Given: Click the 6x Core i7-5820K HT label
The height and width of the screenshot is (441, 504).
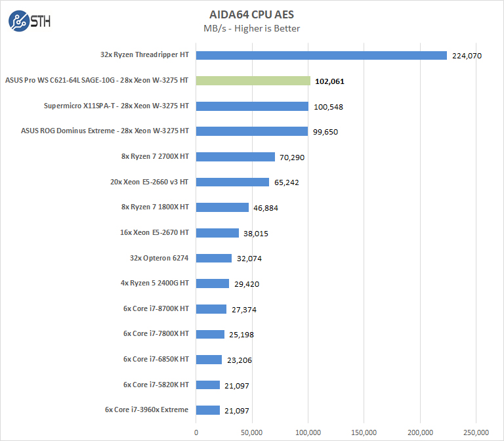Looking at the screenshot, I should 156,385.
